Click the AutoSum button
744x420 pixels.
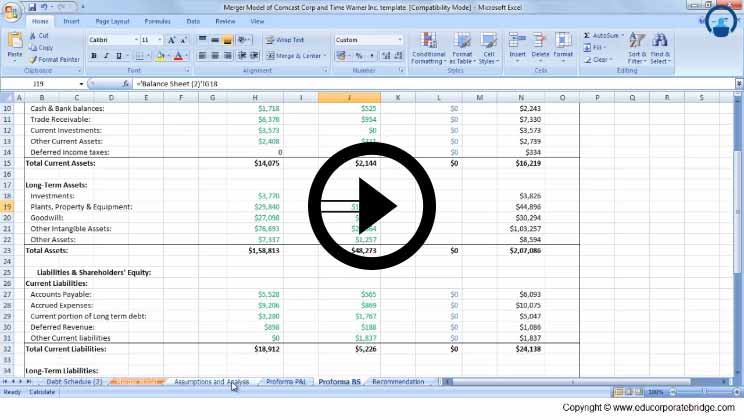[x=601, y=35]
